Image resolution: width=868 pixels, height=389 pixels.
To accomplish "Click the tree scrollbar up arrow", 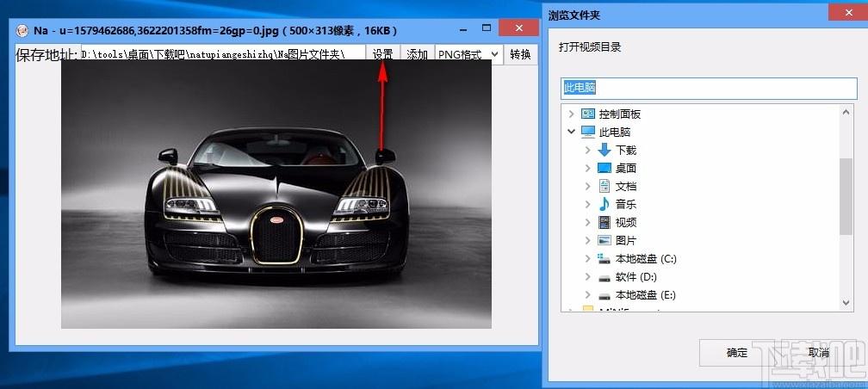I will point(846,113).
